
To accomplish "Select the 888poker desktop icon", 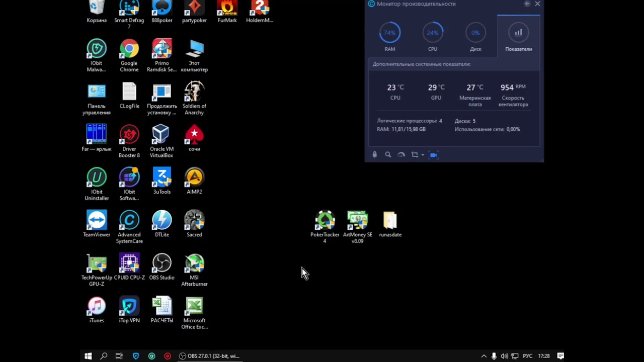I will click(162, 12).
